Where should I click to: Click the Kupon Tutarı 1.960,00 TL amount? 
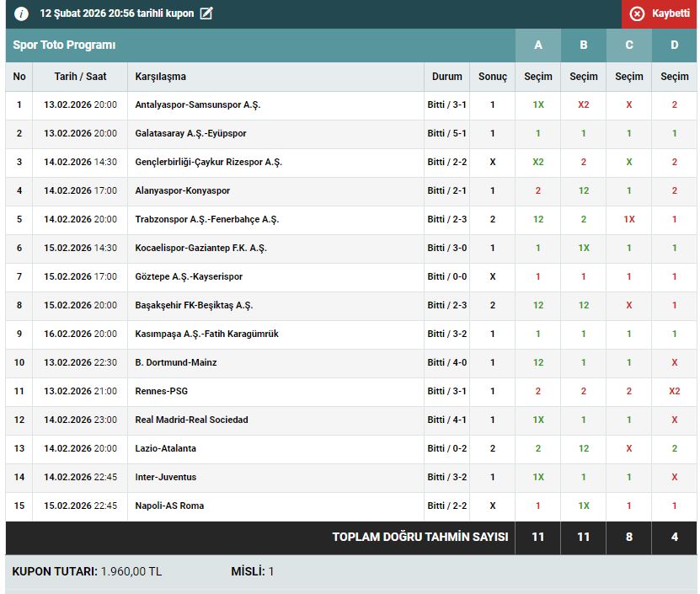tap(131, 572)
